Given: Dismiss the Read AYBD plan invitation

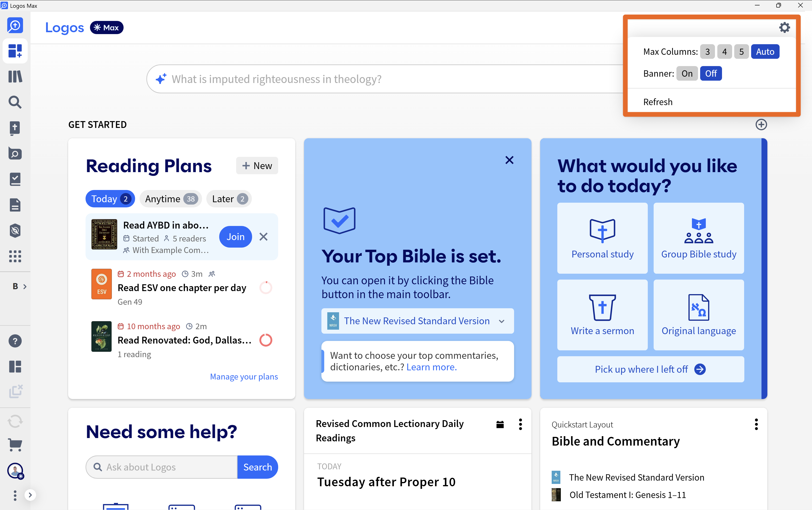Looking at the screenshot, I should (264, 237).
